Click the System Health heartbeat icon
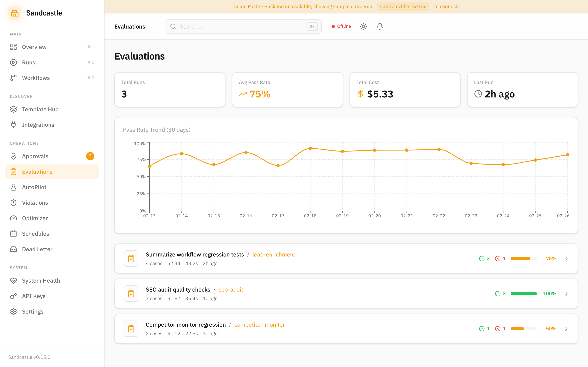This screenshot has height=367, width=588. (x=13, y=281)
